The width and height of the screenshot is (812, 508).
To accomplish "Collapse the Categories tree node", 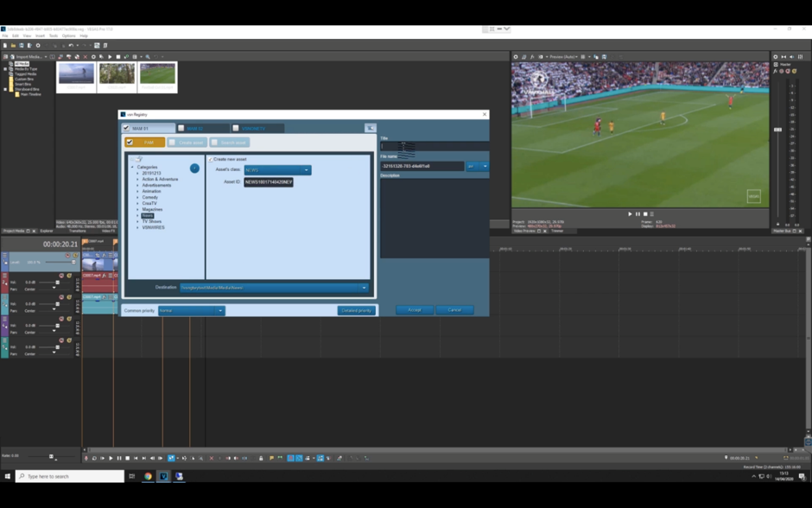I will coord(132,168).
